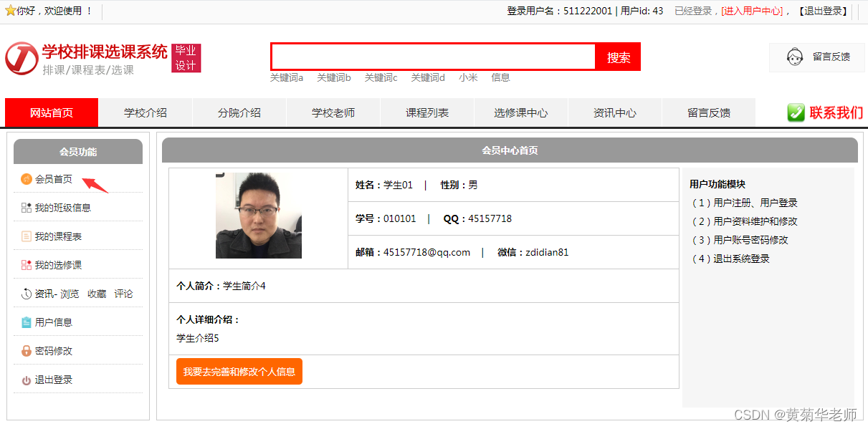The height and width of the screenshot is (429, 868).
Task: Click the text （3）用户账号密码修改
Action: coord(738,240)
